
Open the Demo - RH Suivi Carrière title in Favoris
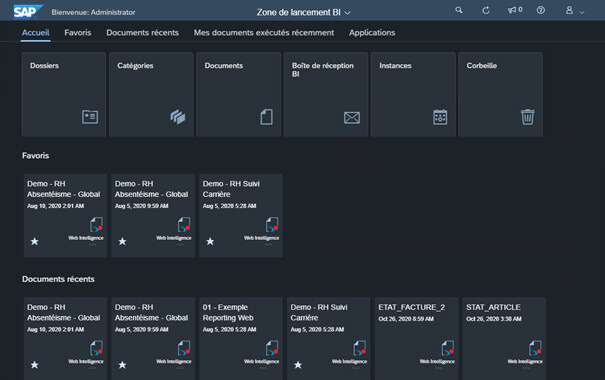click(231, 189)
